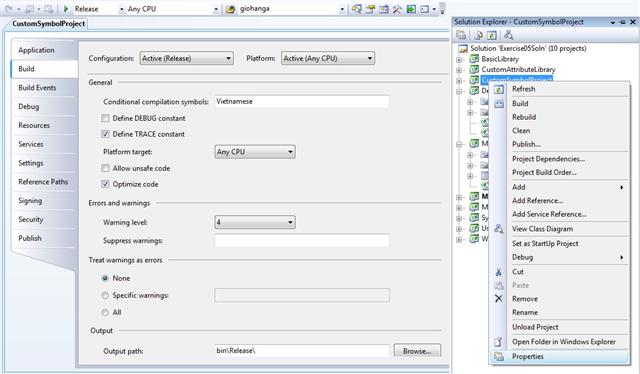The image size is (640, 374).
Task: Click the build icon beside the Build menu entry
Action: click(499, 104)
